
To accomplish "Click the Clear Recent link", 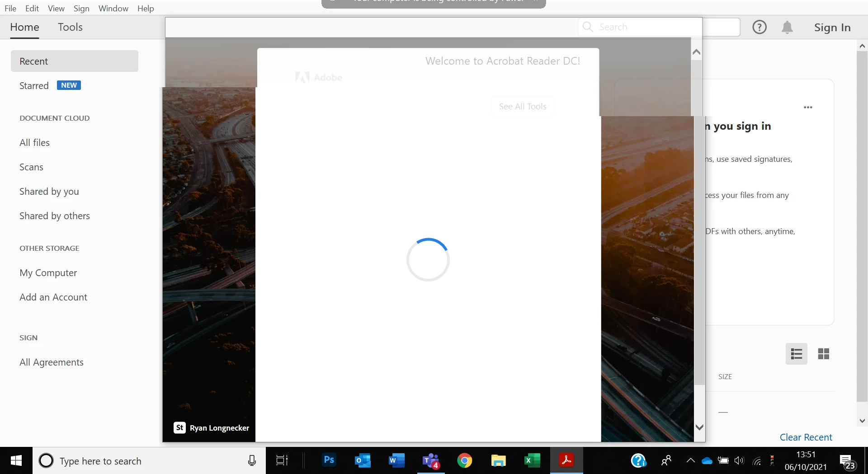I will pyautogui.click(x=806, y=437).
